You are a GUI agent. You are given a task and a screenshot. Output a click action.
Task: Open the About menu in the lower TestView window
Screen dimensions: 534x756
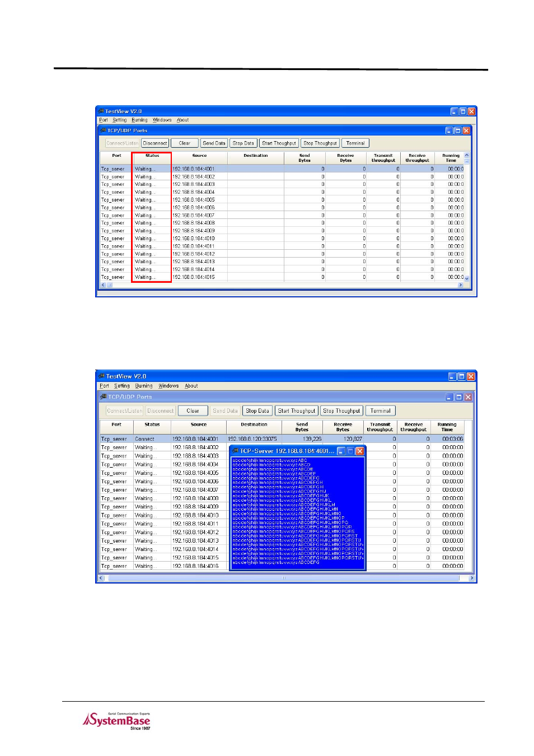click(191, 386)
